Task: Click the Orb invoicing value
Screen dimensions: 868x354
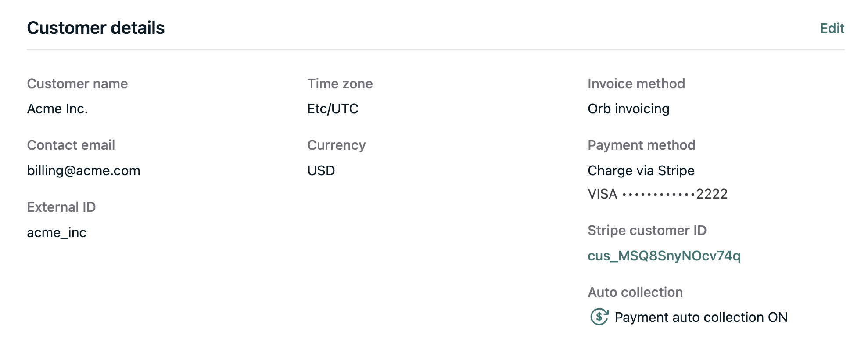Action: (x=628, y=108)
